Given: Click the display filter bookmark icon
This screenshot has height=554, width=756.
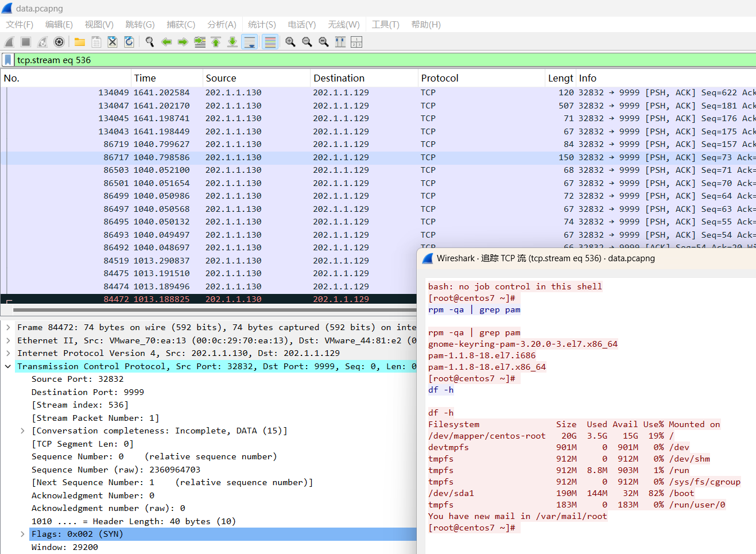Looking at the screenshot, I should (x=8, y=60).
